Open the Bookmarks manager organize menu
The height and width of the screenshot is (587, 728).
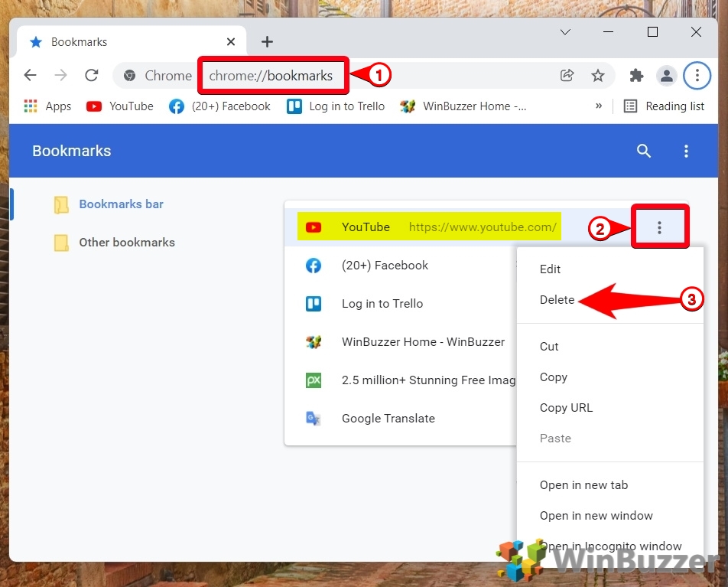coord(686,151)
